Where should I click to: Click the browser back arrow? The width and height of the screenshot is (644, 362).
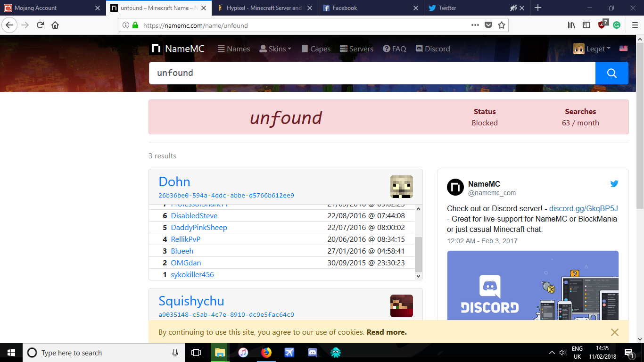9,25
